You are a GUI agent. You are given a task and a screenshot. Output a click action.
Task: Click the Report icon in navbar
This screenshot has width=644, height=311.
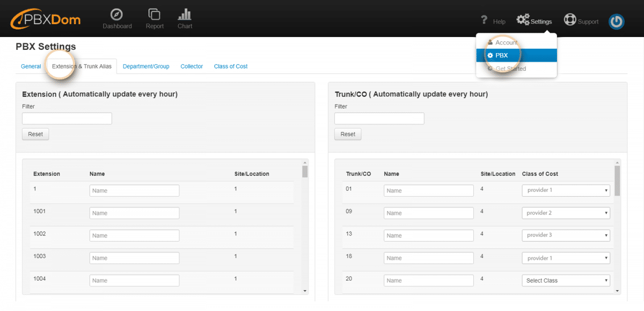point(155,14)
